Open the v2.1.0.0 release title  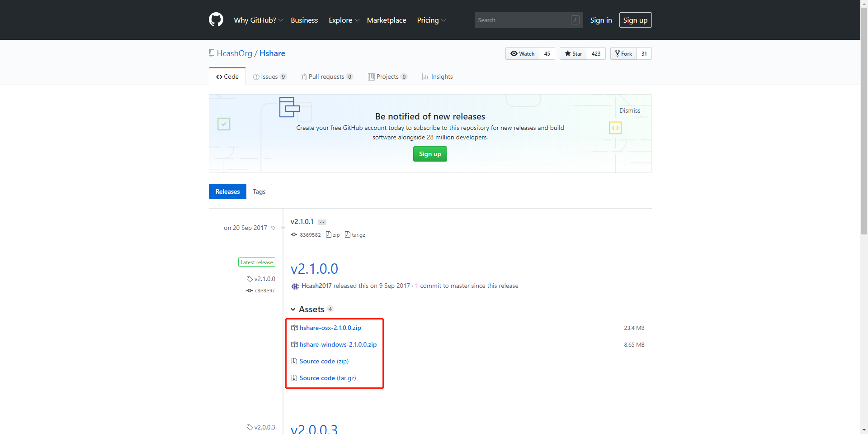(314, 269)
